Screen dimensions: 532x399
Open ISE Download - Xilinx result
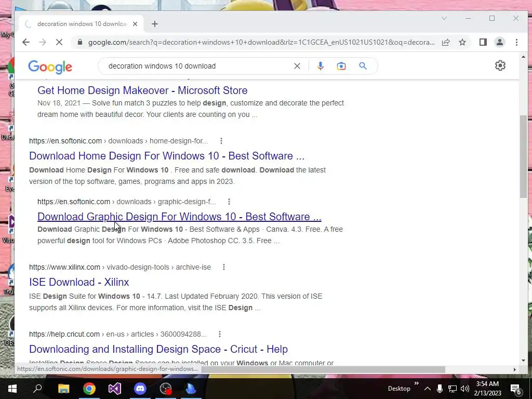pos(79,282)
